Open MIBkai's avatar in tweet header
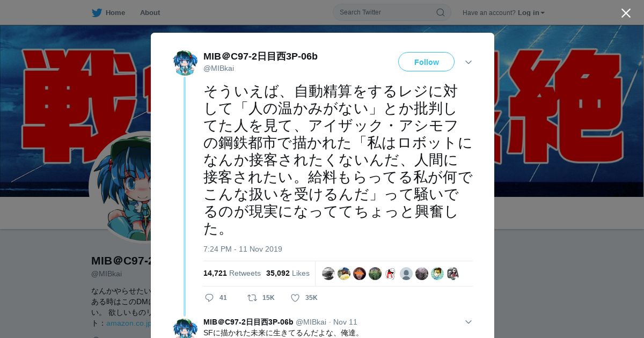This screenshot has width=644, height=338. point(185,63)
